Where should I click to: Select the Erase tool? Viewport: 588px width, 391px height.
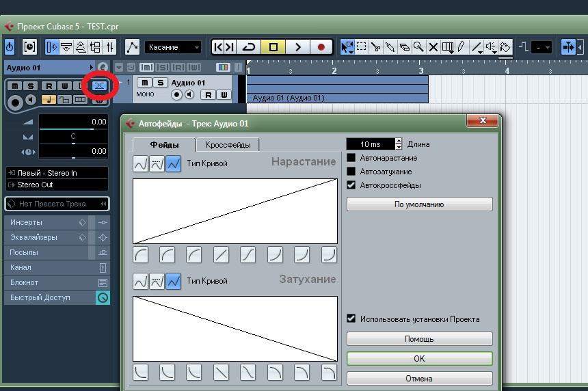click(x=404, y=47)
